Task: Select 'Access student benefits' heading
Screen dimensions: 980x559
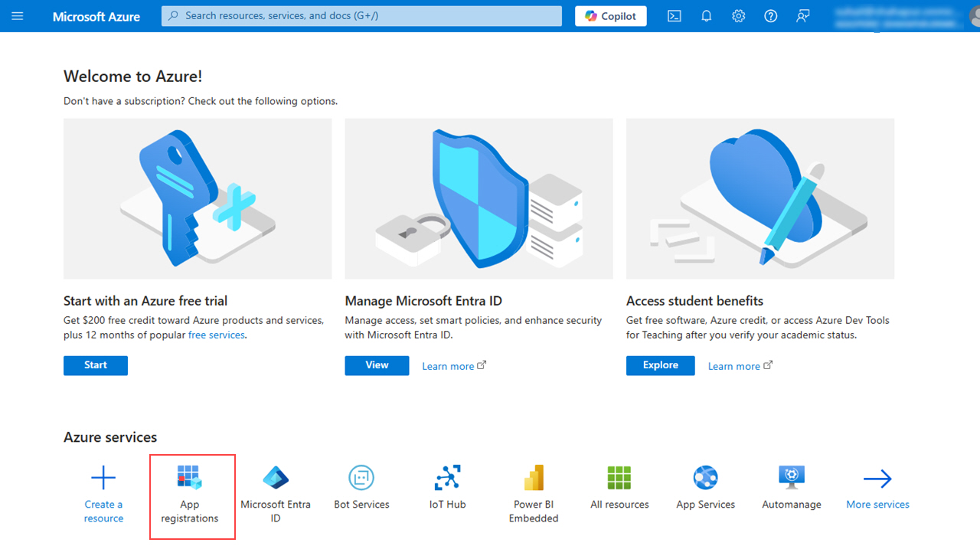Action: pos(694,301)
